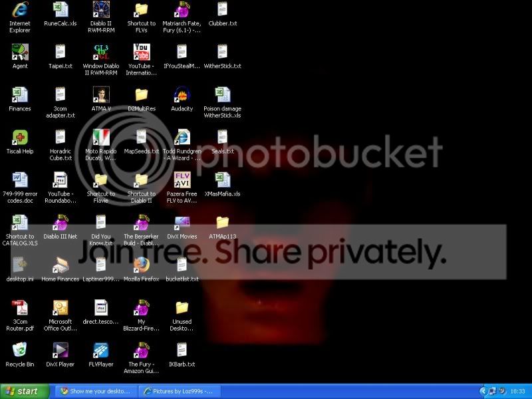Click the system tray clock showing 18:33
Image resolution: width=532 pixels, height=399 pixels.
click(517, 391)
